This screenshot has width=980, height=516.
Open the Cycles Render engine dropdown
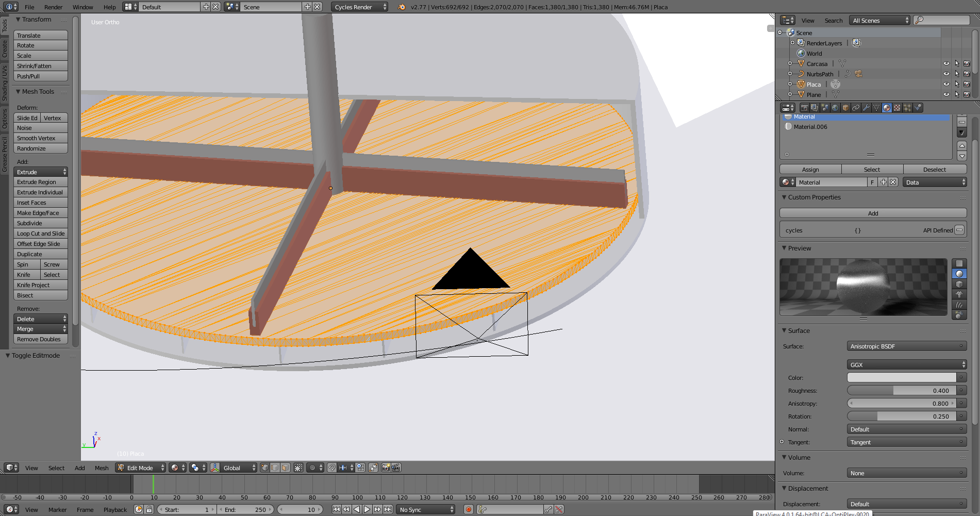click(x=359, y=7)
